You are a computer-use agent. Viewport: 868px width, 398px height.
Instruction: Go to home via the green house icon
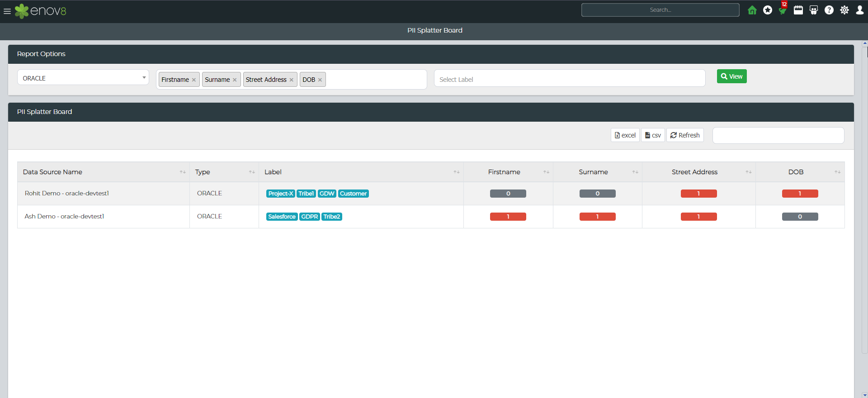(x=752, y=10)
